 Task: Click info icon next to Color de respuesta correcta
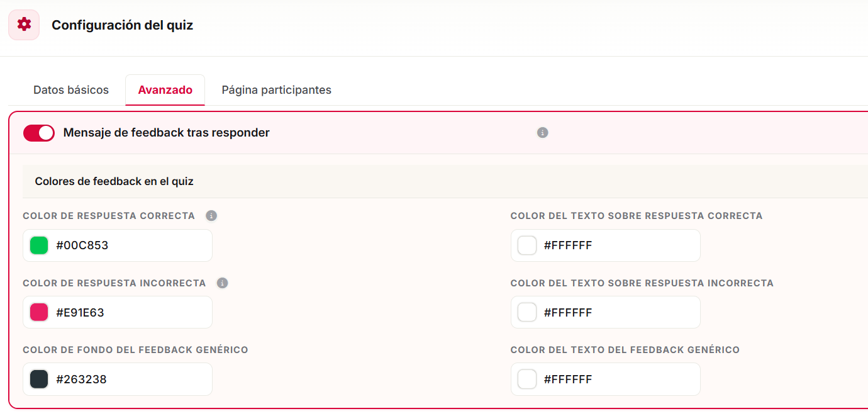coord(211,216)
